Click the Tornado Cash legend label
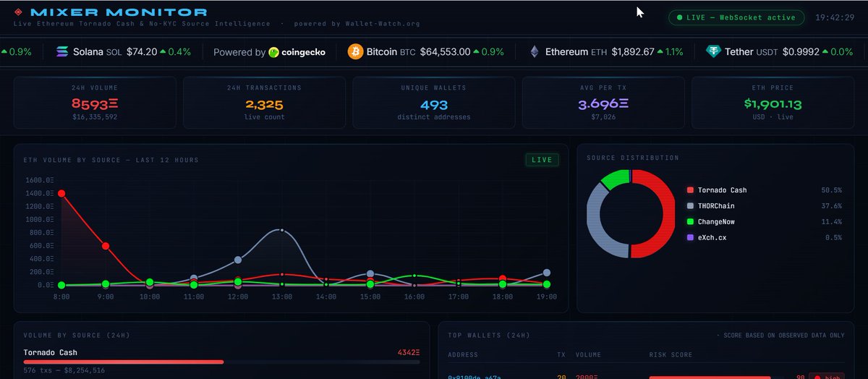The width and height of the screenshot is (868, 379). (723, 190)
